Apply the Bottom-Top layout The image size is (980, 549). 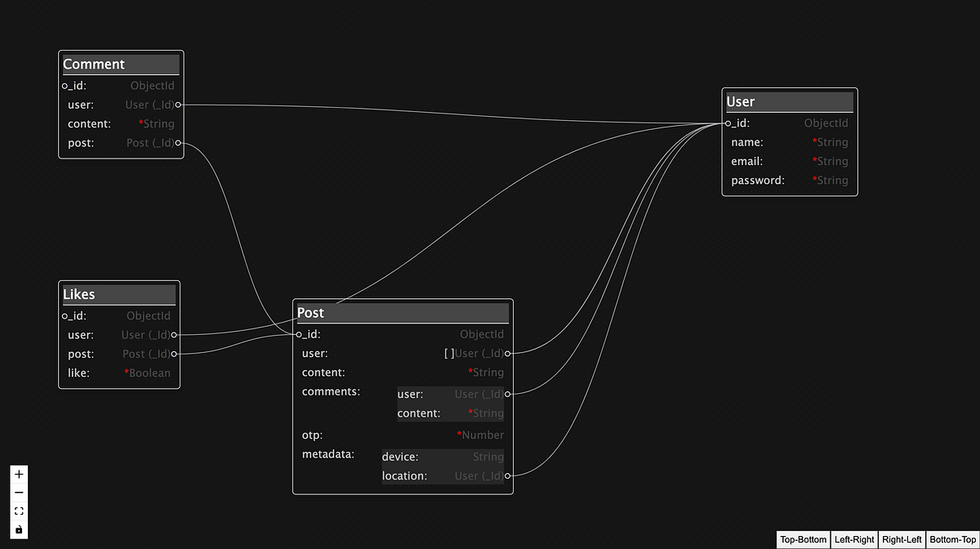tap(951, 539)
